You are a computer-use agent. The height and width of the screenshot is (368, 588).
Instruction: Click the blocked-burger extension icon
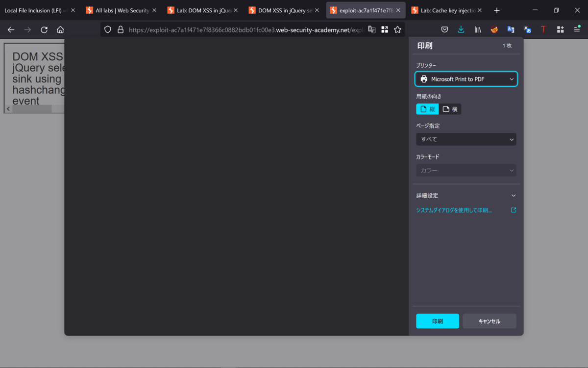point(494,29)
